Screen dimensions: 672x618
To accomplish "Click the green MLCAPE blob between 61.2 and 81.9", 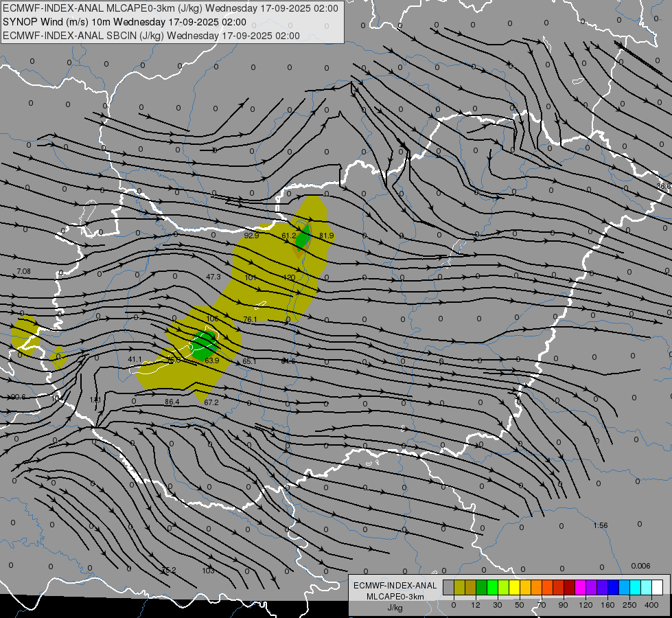I will click(303, 237).
